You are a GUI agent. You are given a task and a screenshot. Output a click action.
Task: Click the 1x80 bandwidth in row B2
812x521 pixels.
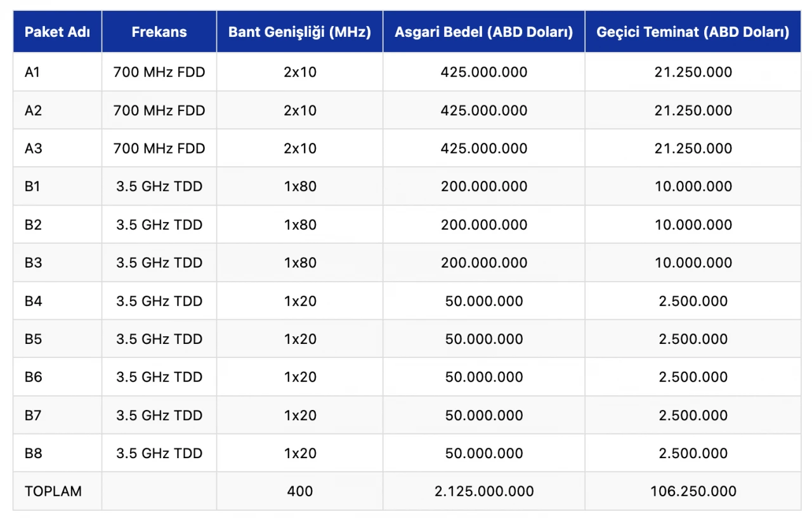[300, 225]
